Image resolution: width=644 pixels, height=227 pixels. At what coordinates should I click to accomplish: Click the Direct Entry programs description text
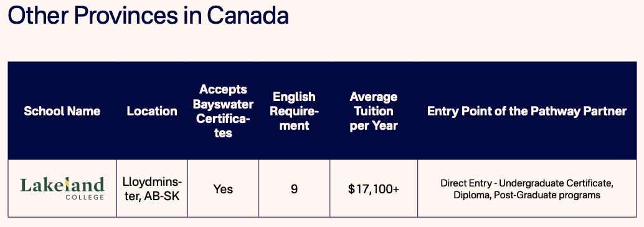pos(527,189)
